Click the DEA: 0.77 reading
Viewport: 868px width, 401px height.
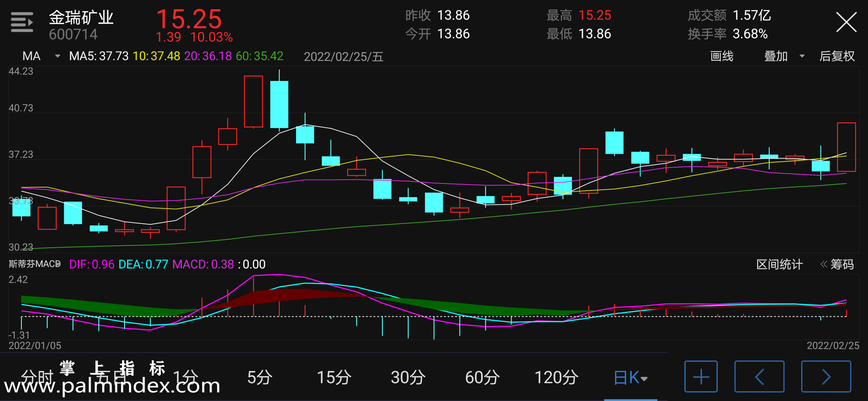pos(143,264)
